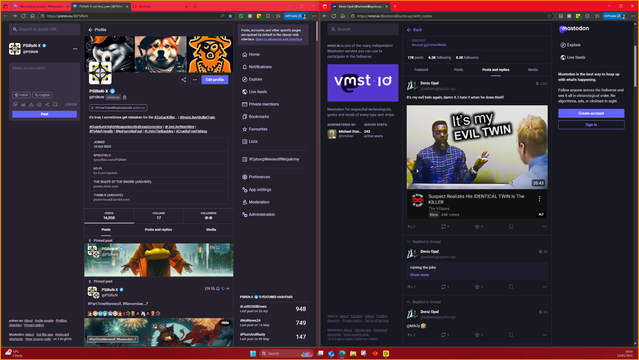Open Favourites
The image size is (639, 360).
pyautogui.click(x=255, y=129)
